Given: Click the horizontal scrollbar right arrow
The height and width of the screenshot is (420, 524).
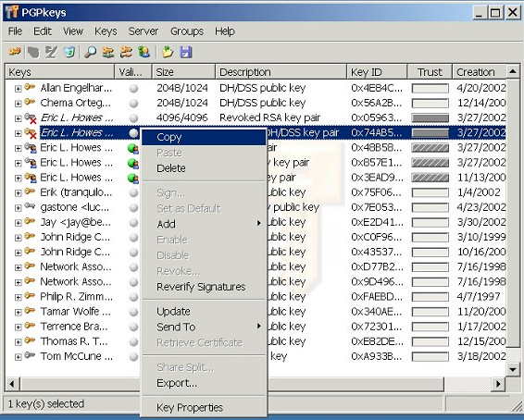Looking at the screenshot, I should (499, 384).
